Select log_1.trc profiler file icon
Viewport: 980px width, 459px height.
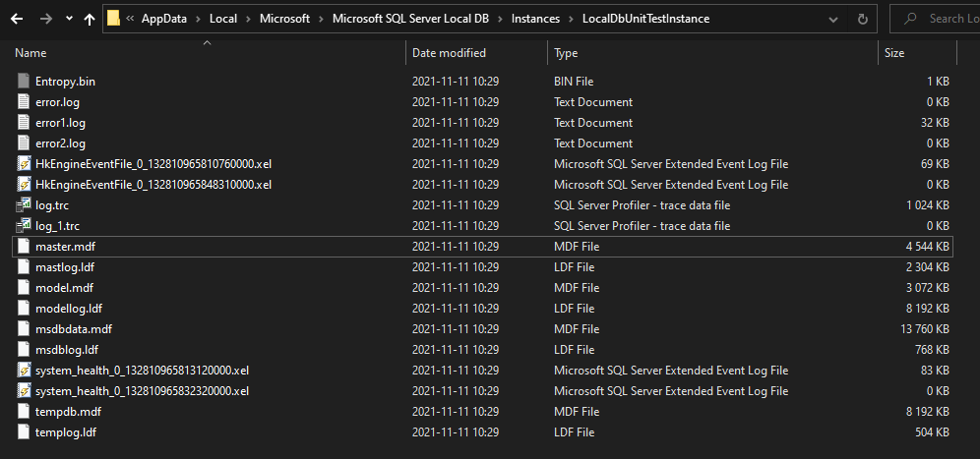pyautogui.click(x=24, y=225)
